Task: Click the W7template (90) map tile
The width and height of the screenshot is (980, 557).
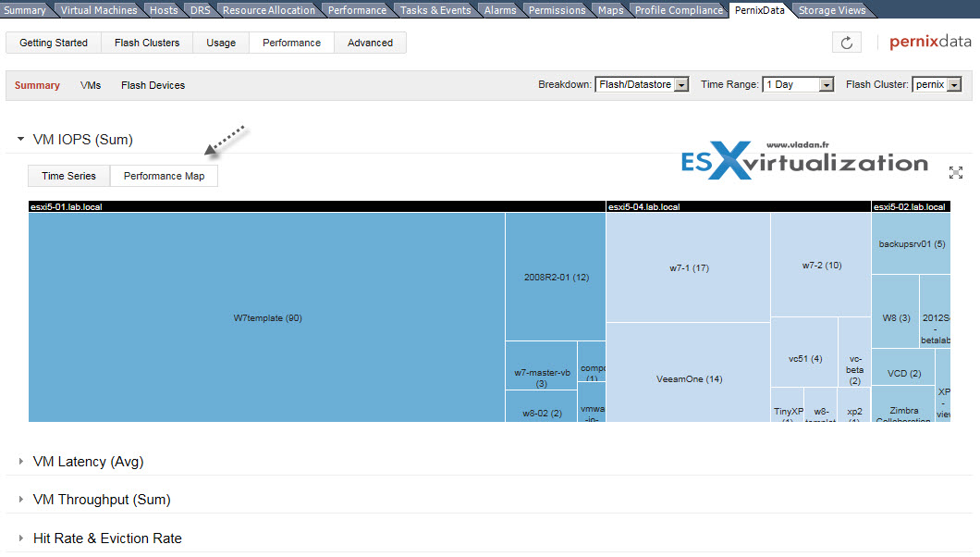Action: coord(267,317)
